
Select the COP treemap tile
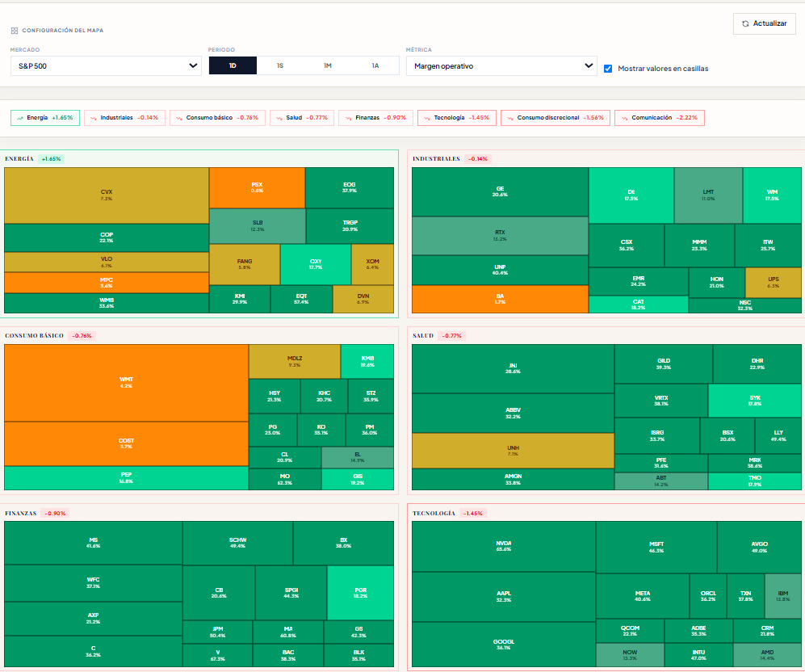click(107, 237)
